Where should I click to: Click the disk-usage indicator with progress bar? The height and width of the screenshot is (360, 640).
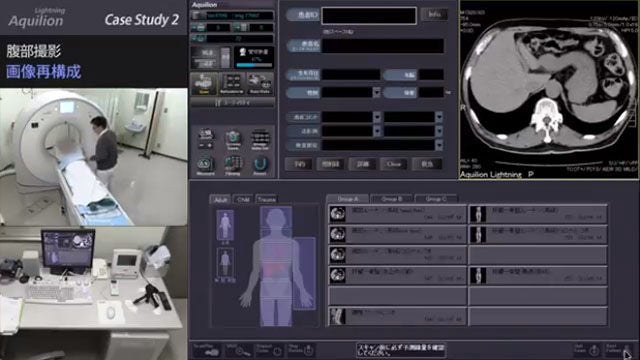coord(254,58)
